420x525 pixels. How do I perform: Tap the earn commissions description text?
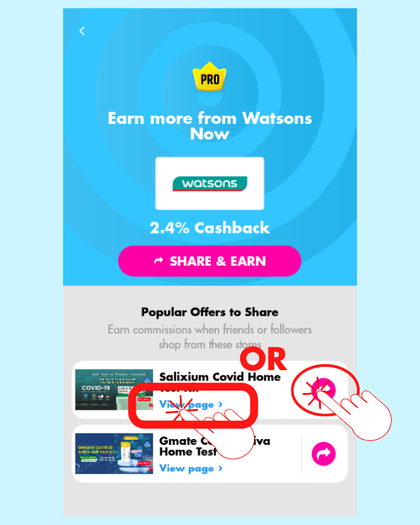pos(209,337)
